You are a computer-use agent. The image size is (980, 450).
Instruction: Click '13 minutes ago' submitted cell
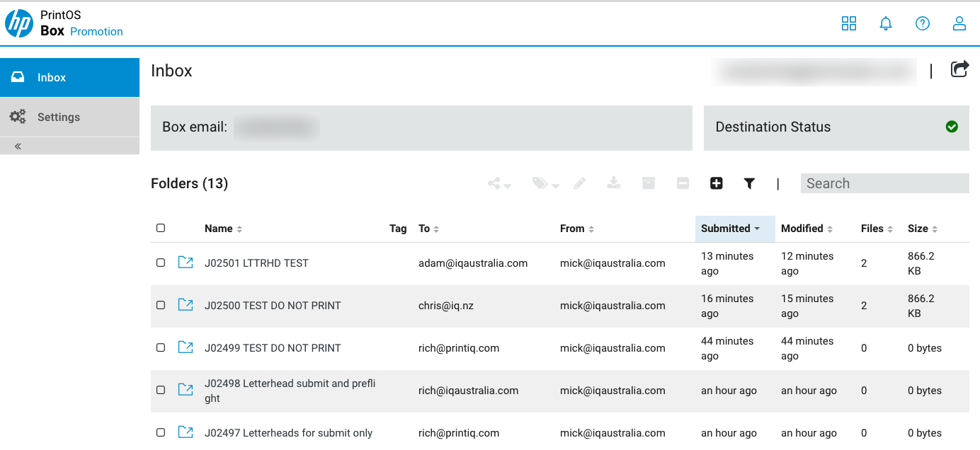coord(727,263)
